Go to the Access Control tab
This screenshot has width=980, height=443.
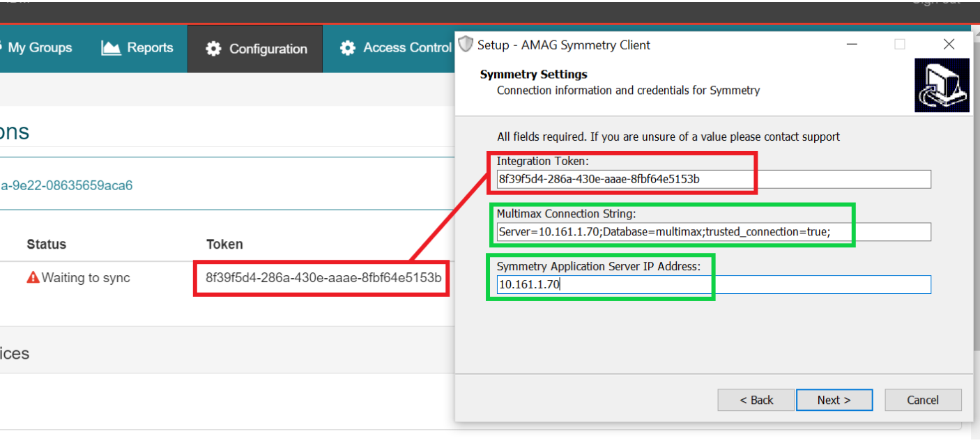[396, 48]
